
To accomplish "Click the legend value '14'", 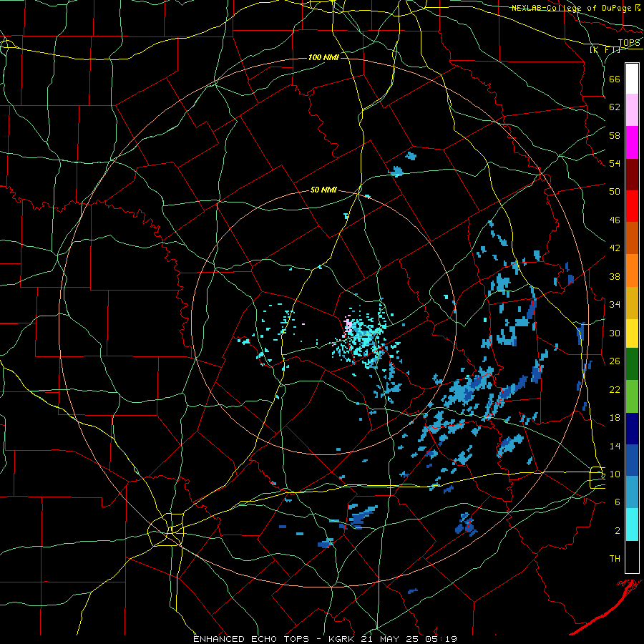I will click(615, 446).
